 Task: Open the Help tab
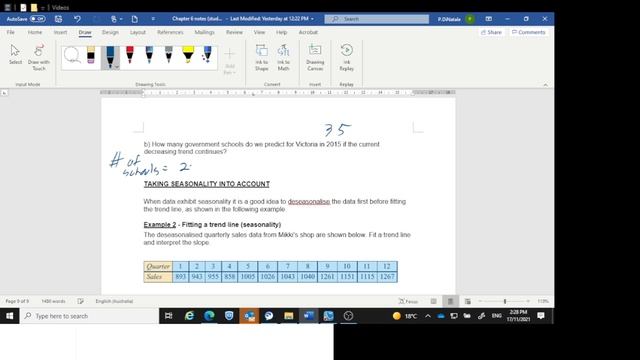pos(281,32)
